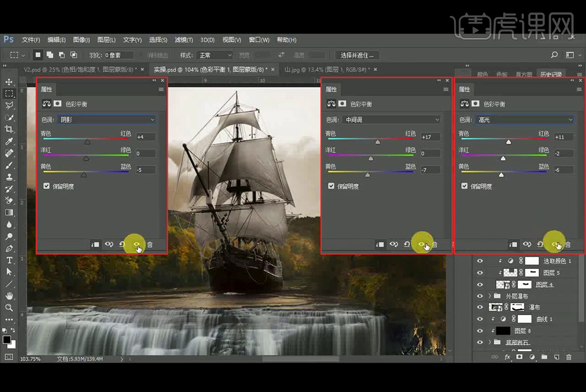This screenshot has height=392, width=586.
Task: Click Add to selection mode icon
Action: (50, 55)
